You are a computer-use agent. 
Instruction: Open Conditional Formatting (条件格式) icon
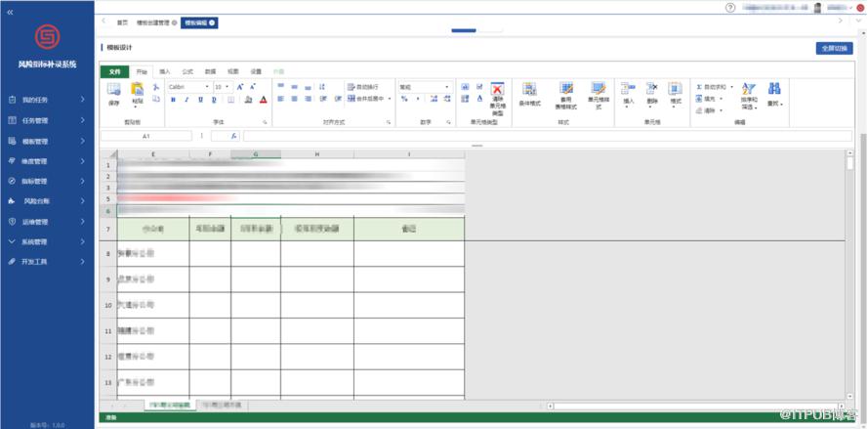pos(529,90)
